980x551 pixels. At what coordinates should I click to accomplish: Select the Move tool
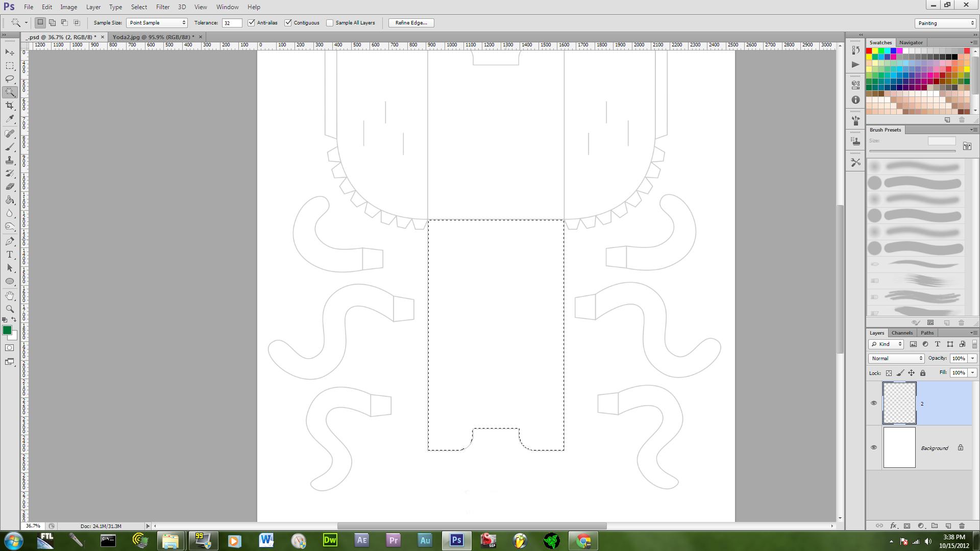pyautogui.click(x=10, y=53)
